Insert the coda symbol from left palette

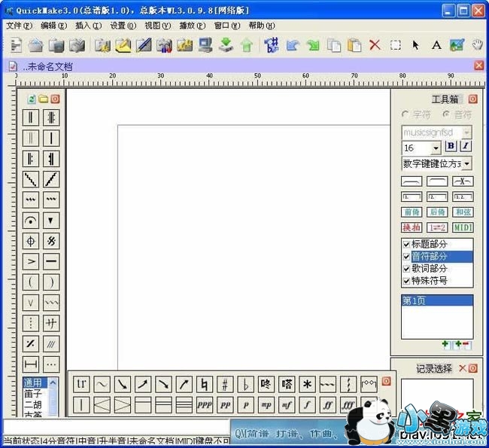[x=31, y=241]
